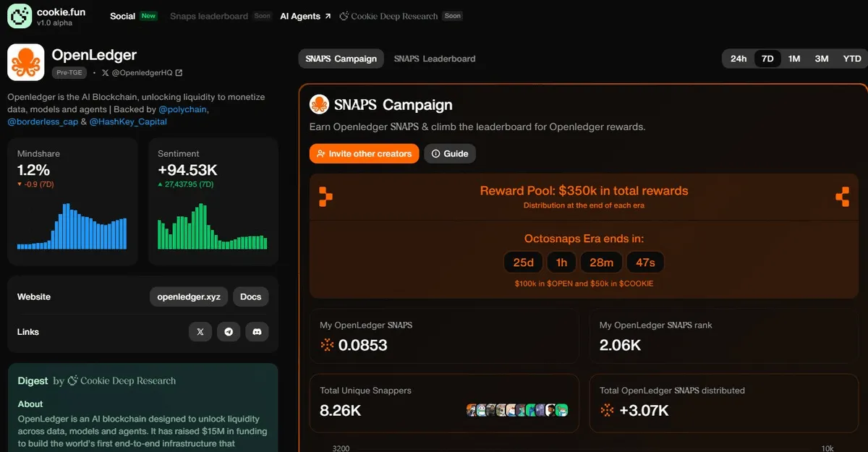Open the openledger.xyz website button
Image resolution: width=868 pixels, height=452 pixels.
click(x=189, y=297)
